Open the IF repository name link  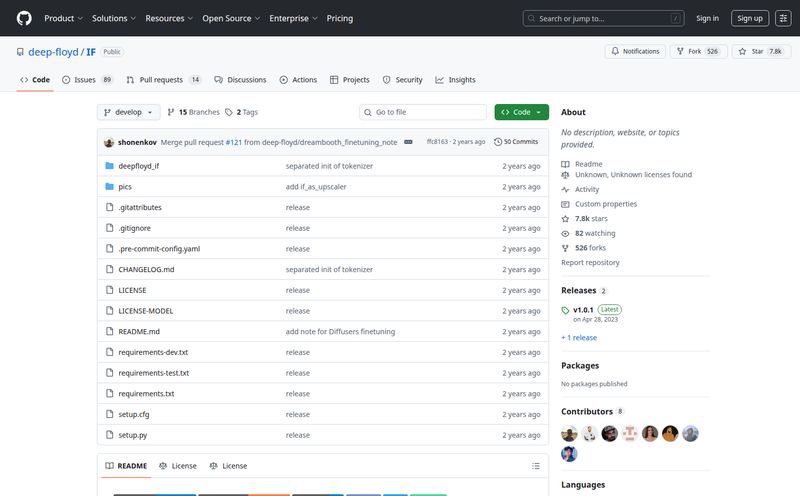click(x=91, y=52)
